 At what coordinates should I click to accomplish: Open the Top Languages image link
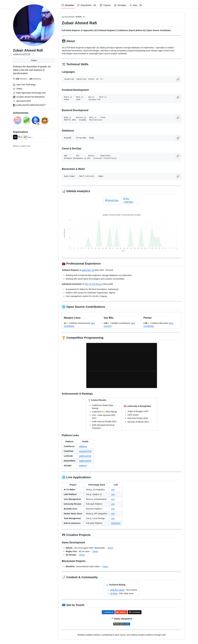(128, 200)
